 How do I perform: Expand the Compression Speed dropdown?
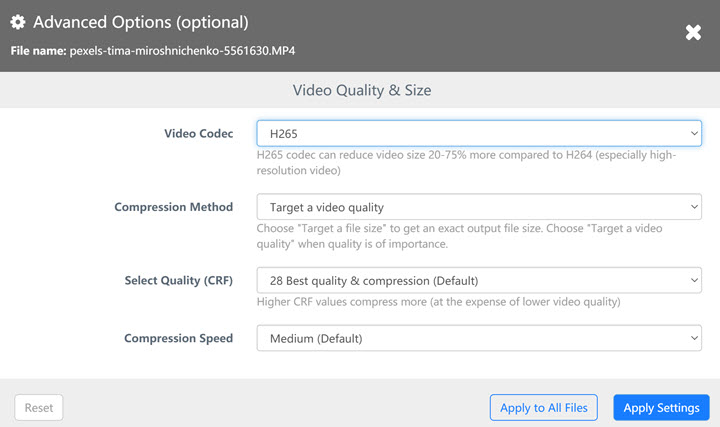(479, 339)
